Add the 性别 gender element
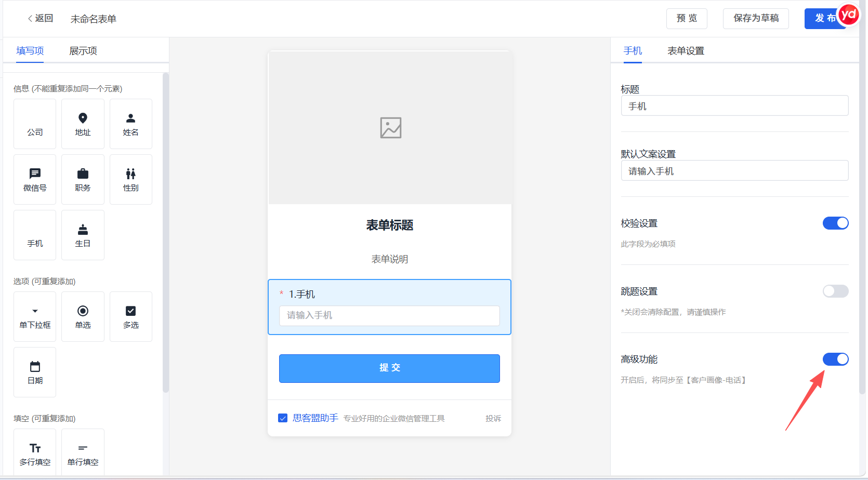This screenshot has width=868, height=480. click(x=131, y=180)
